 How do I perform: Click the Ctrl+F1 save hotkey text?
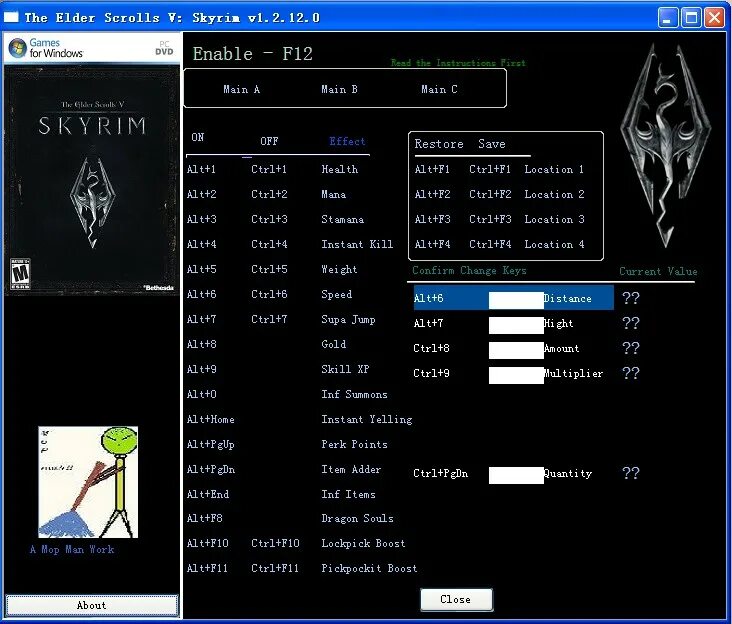(x=490, y=169)
